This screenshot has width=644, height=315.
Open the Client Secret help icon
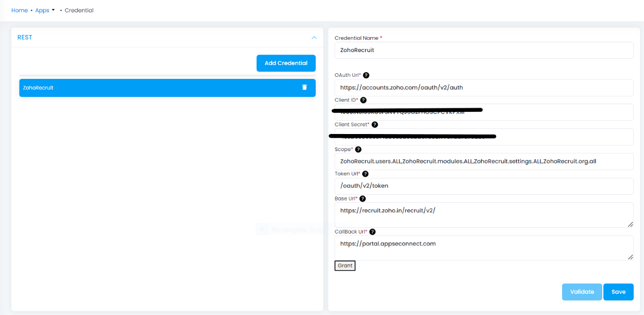pos(375,124)
